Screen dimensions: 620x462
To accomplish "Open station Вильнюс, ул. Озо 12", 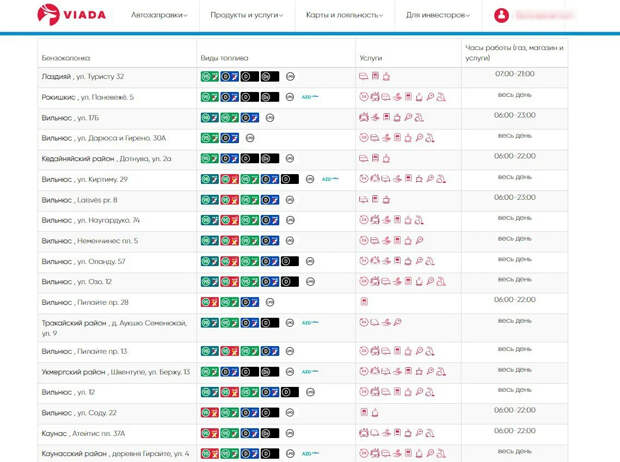I will pos(77,282).
